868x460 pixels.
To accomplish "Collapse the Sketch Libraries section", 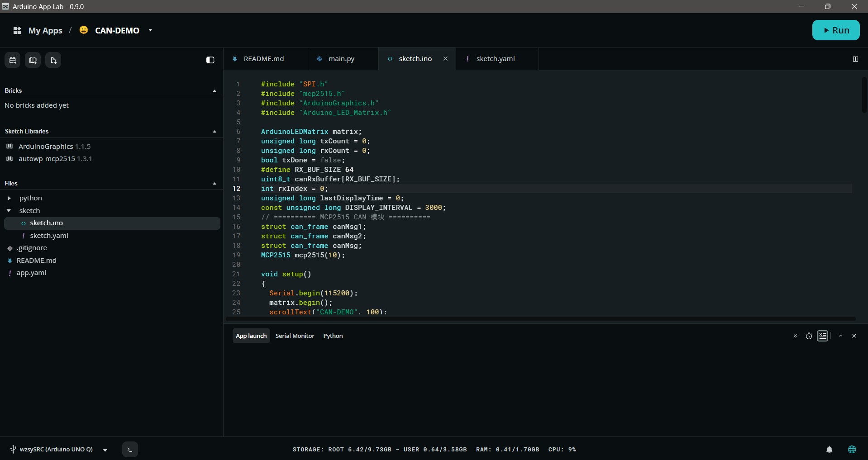I will (x=215, y=132).
